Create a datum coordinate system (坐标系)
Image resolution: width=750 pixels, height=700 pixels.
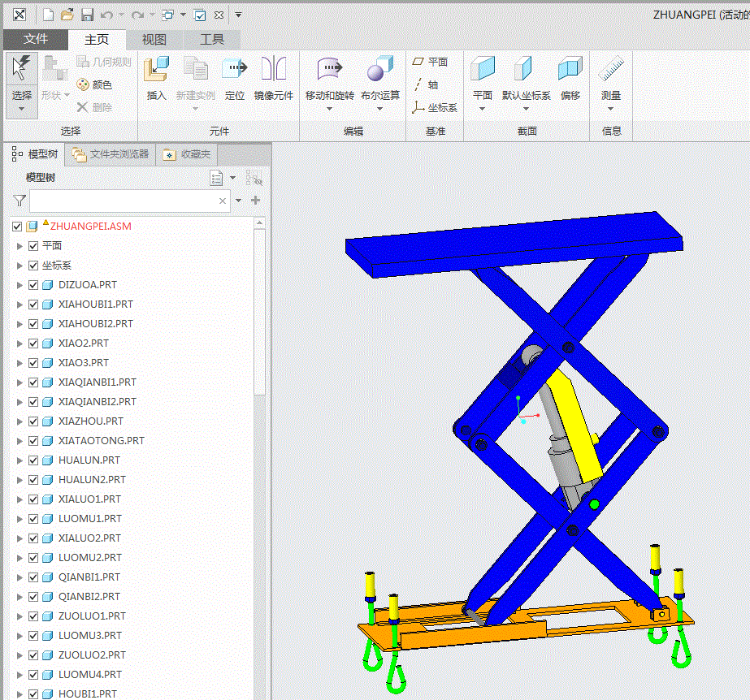click(434, 107)
